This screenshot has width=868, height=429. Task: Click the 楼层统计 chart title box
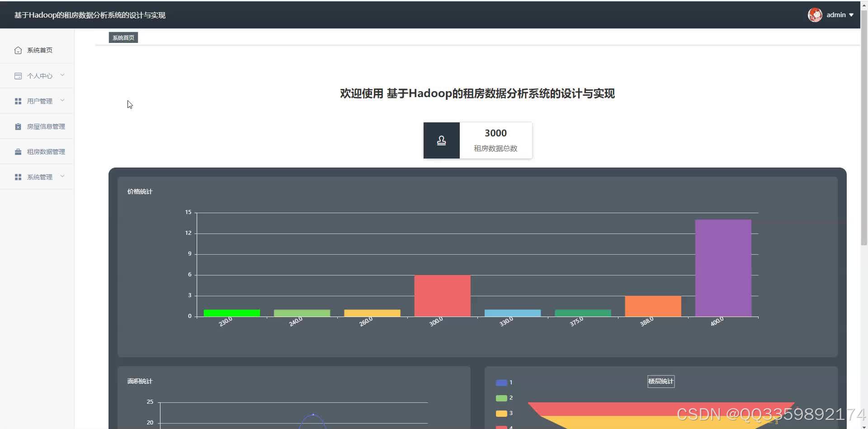[660, 382]
